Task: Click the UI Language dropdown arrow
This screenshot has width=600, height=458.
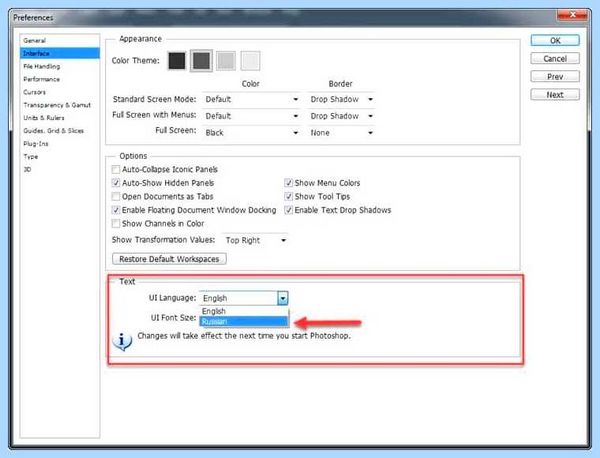Action: (283, 298)
